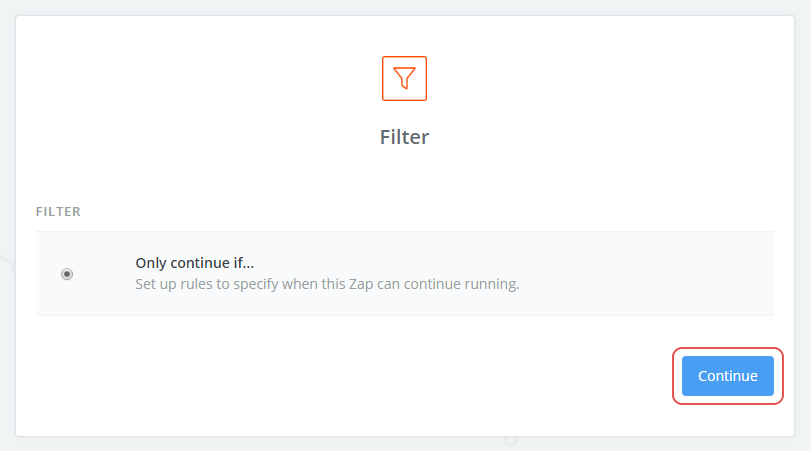The height and width of the screenshot is (451, 811).
Task: Click the 'Only continue if...' option title
Action: click(195, 263)
